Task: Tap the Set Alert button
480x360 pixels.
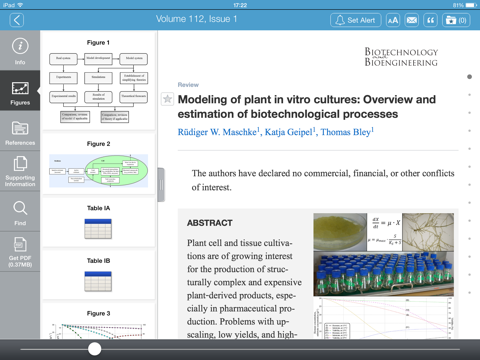Action: (356, 20)
